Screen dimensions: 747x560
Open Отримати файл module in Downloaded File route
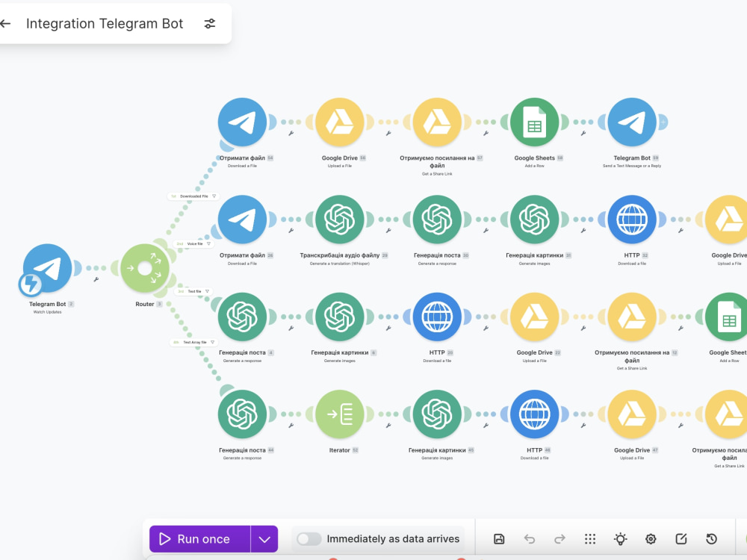tap(243, 122)
